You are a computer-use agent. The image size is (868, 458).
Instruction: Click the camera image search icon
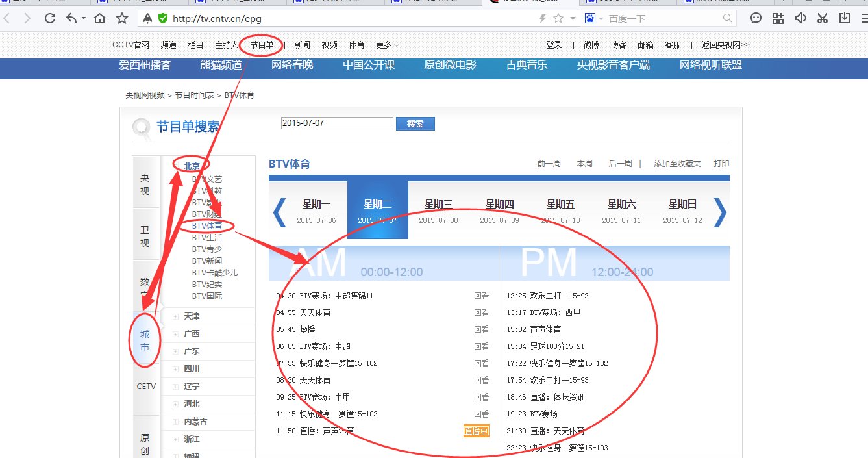tap(591, 18)
